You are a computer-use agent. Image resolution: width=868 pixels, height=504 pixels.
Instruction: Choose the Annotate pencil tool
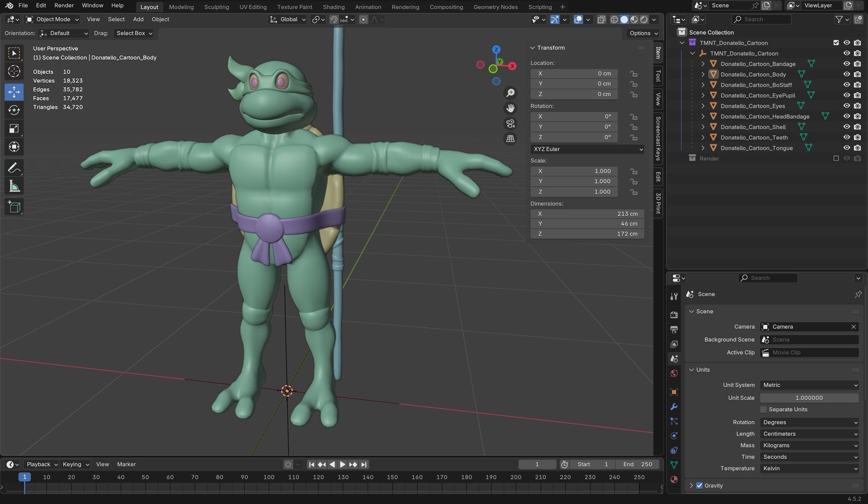(14, 168)
